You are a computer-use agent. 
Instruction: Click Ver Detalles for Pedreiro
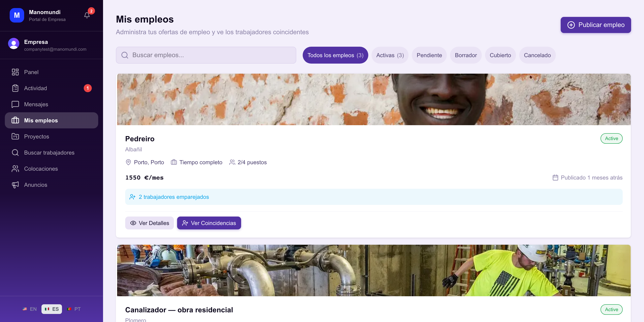coord(150,223)
